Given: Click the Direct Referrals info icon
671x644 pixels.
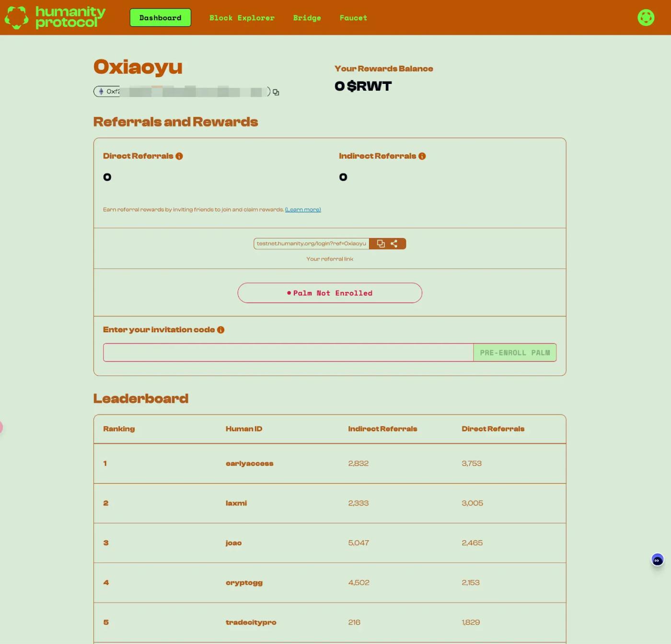Looking at the screenshot, I should tap(179, 156).
